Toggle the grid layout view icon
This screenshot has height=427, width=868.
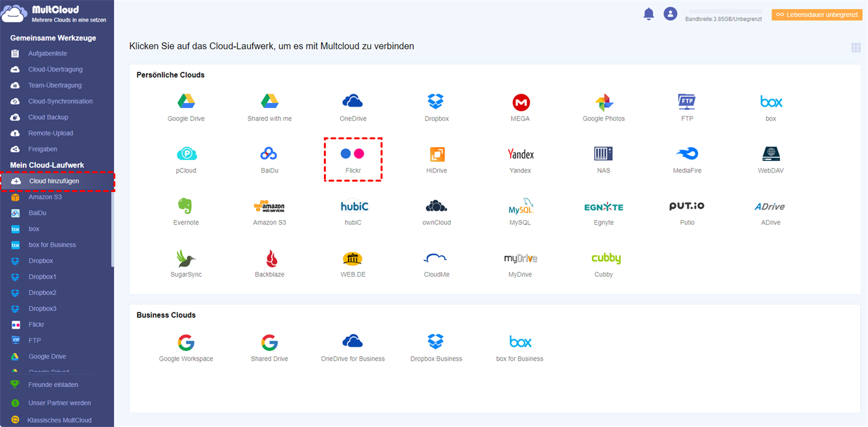coord(856,48)
